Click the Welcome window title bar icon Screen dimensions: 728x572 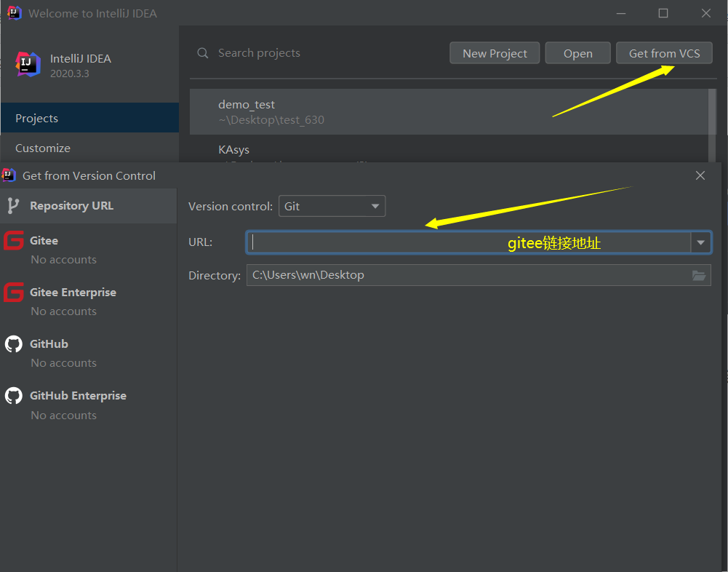[x=15, y=13]
